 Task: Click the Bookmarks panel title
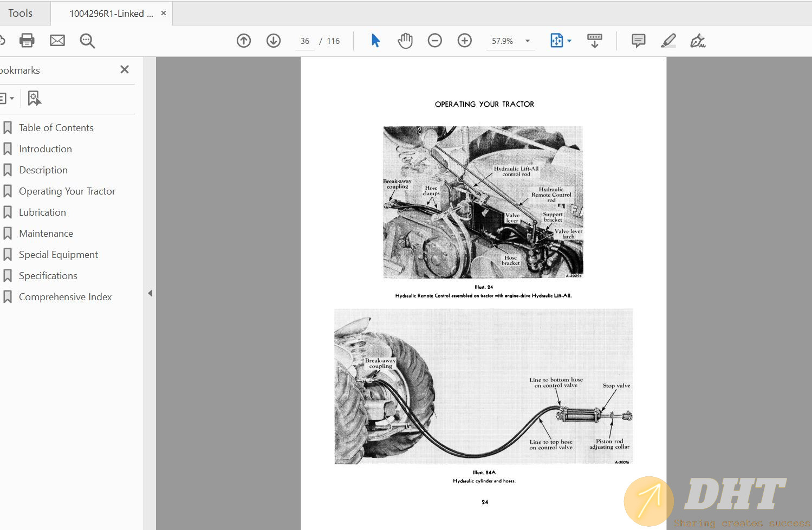coord(20,70)
